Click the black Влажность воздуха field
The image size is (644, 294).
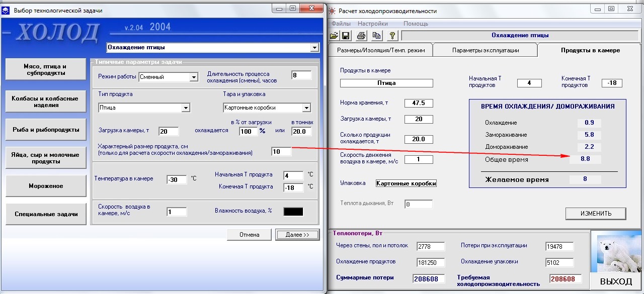point(293,212)
